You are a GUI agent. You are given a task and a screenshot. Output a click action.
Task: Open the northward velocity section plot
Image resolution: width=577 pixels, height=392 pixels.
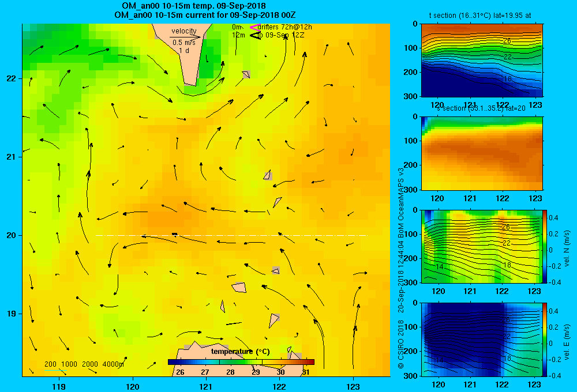482,246
